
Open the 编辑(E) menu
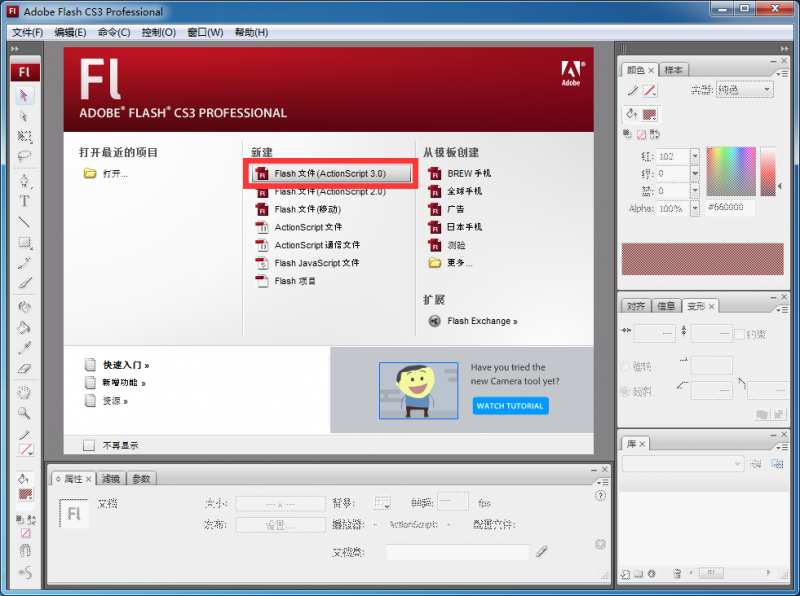tap(70, 33)
